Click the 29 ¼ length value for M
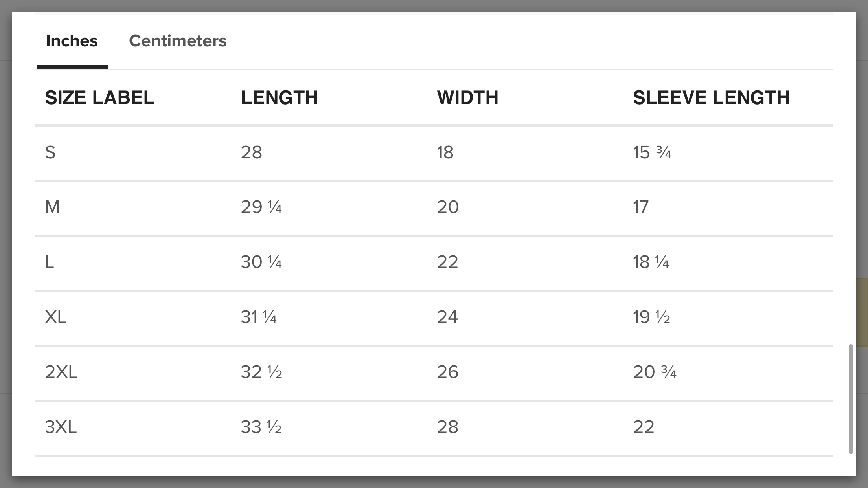The width and height of the screenshot is (868, 488). click(x=261, y=207)
